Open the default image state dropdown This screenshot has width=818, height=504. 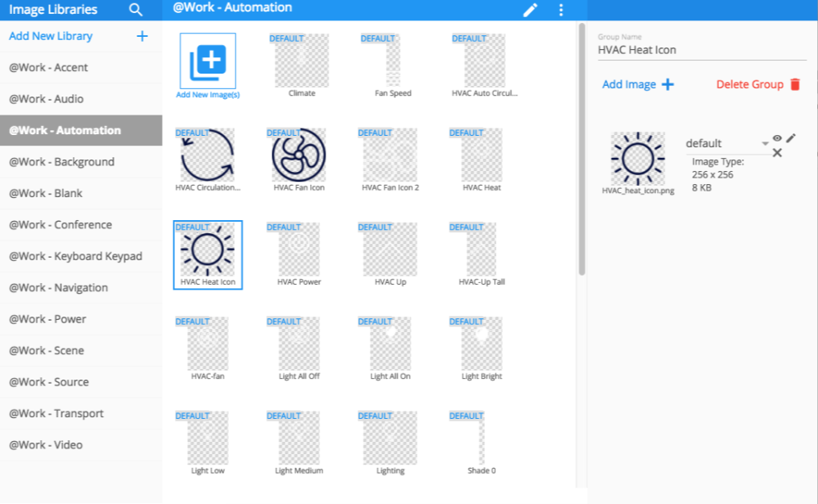point(728,143)
